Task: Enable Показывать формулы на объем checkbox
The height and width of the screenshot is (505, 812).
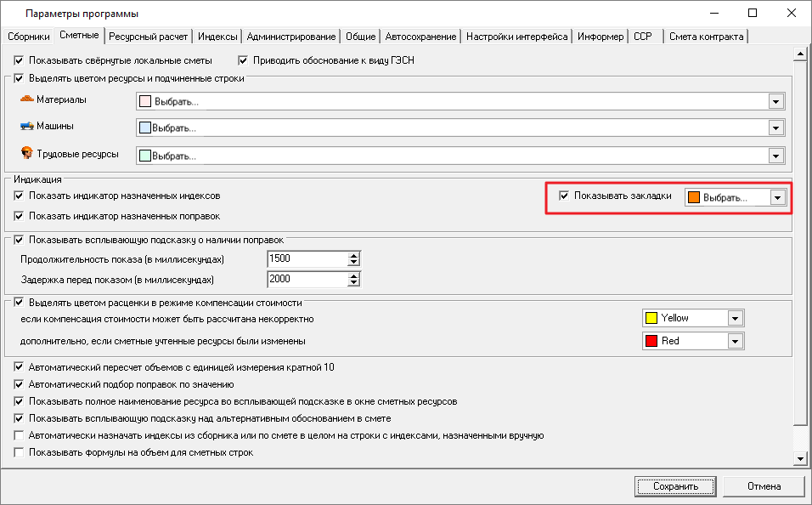Action: point(20,453)
